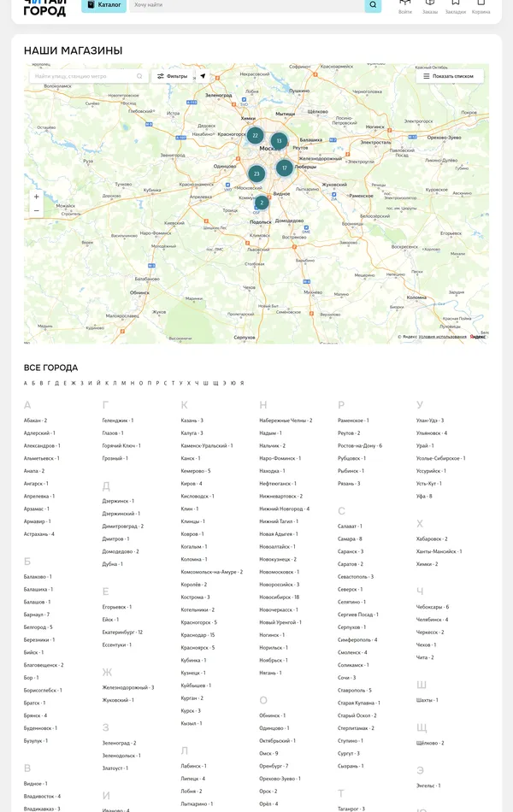513x812 pixels.
Task: Select the Екатеринбург city link
Action: pos(122,633)
